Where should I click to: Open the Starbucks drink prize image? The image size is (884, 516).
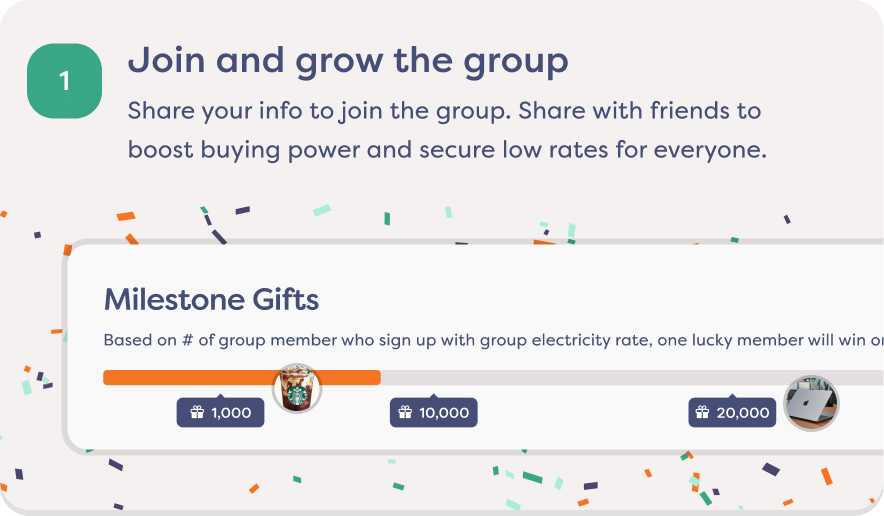(x=297, y=388)
